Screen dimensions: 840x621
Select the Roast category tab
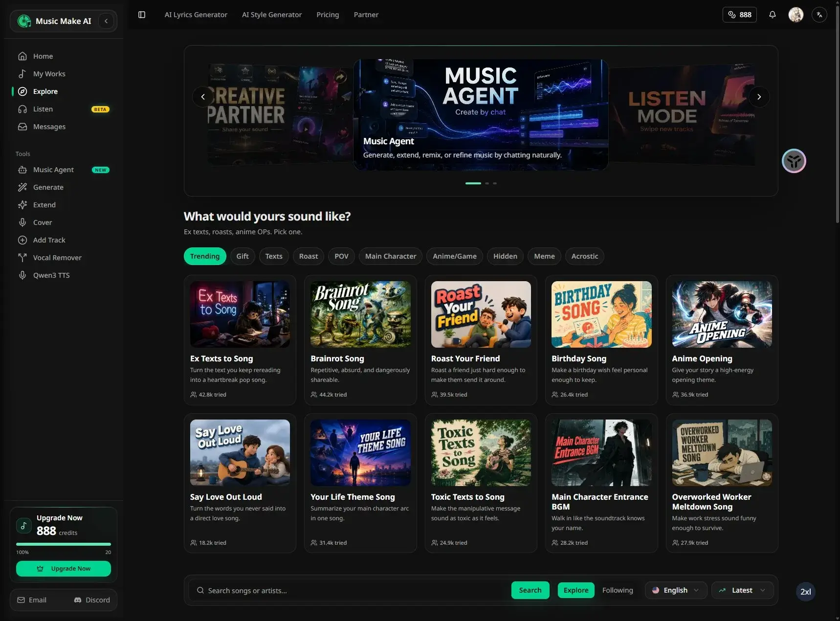(x=309, y=256)
